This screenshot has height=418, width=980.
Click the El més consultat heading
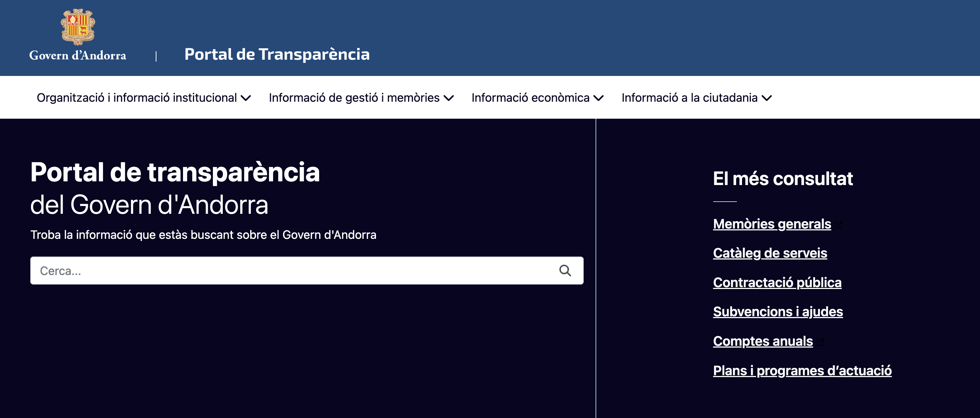click(783, 179)
